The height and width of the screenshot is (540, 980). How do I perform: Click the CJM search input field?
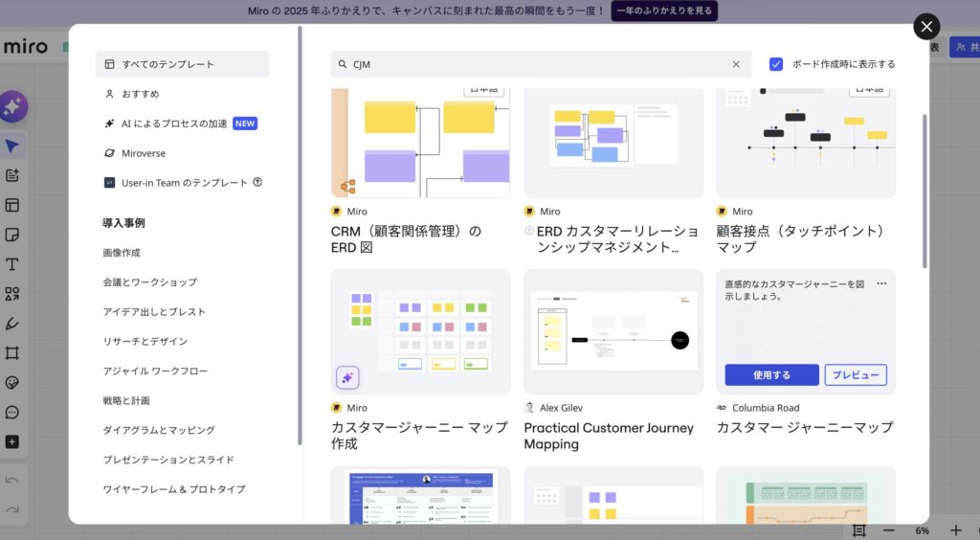(536, 64)
